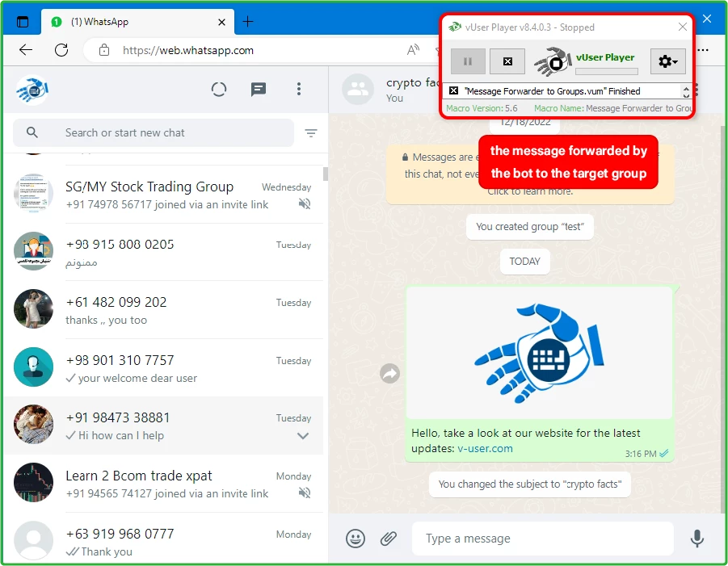Open chat with +61 482 099 202

[x=163, y=310]
